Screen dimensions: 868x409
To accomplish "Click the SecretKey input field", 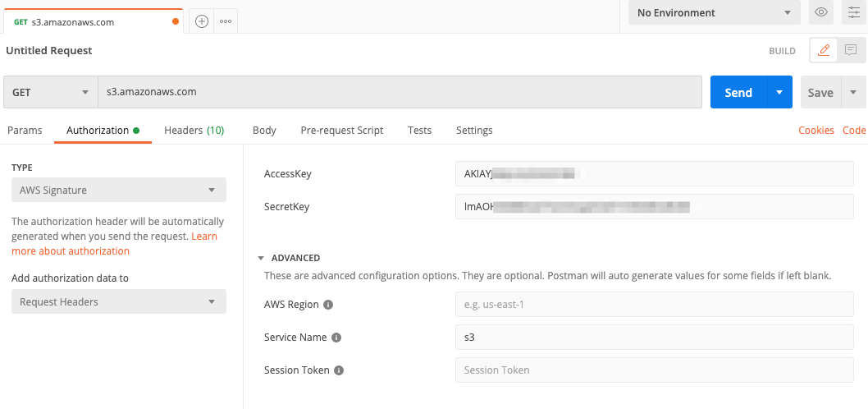I will click(655, 207).
